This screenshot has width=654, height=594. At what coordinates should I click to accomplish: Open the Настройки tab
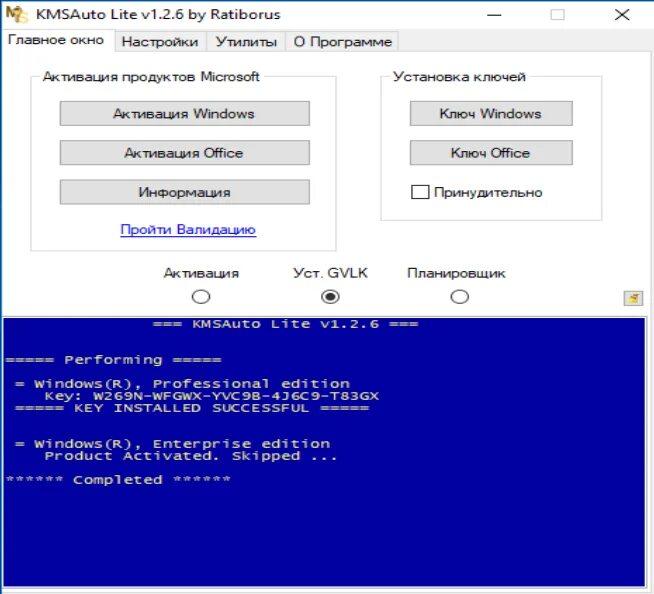(160, 42)
